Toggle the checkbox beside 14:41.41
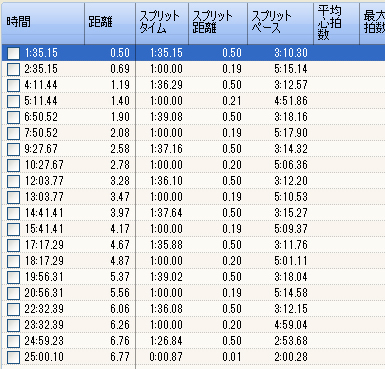Image resolution: width=385 pixels, height=369 pixels. click(14, 213)
